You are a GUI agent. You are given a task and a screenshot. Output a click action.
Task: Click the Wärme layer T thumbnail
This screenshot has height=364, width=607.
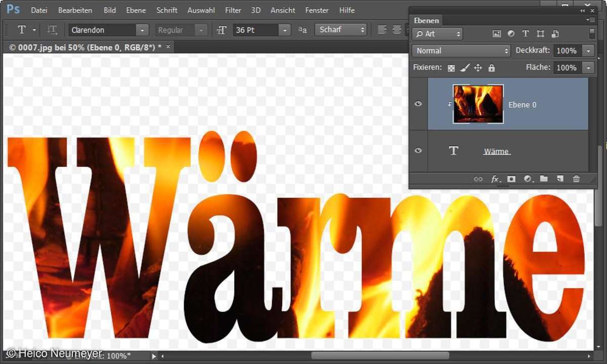click(x=453, y=151)
